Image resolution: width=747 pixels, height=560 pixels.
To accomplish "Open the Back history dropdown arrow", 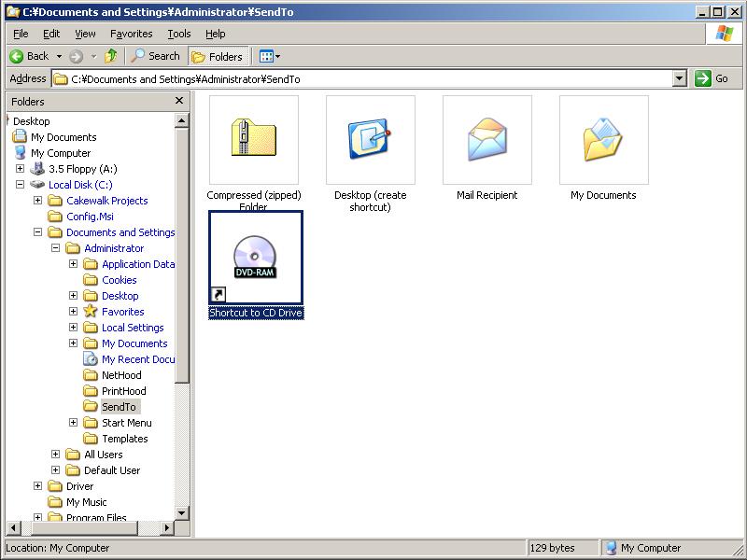I will point(59,57).
